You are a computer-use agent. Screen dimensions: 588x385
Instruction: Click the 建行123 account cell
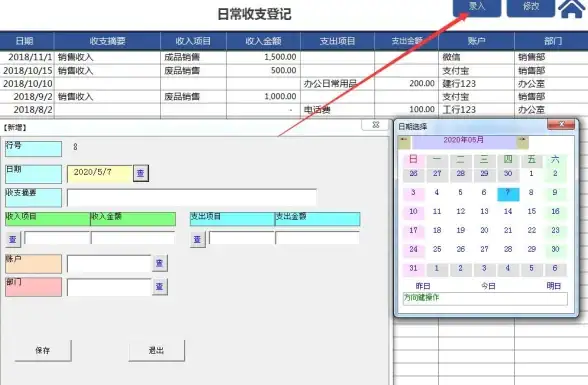pos(477,84)
